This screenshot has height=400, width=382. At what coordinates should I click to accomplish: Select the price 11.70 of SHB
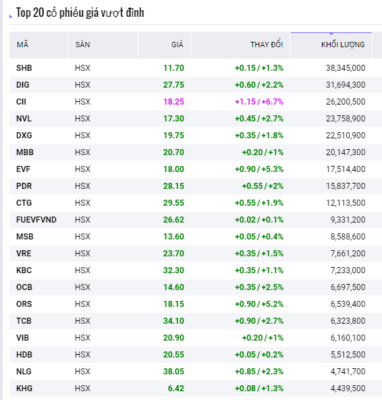(174, 68)
